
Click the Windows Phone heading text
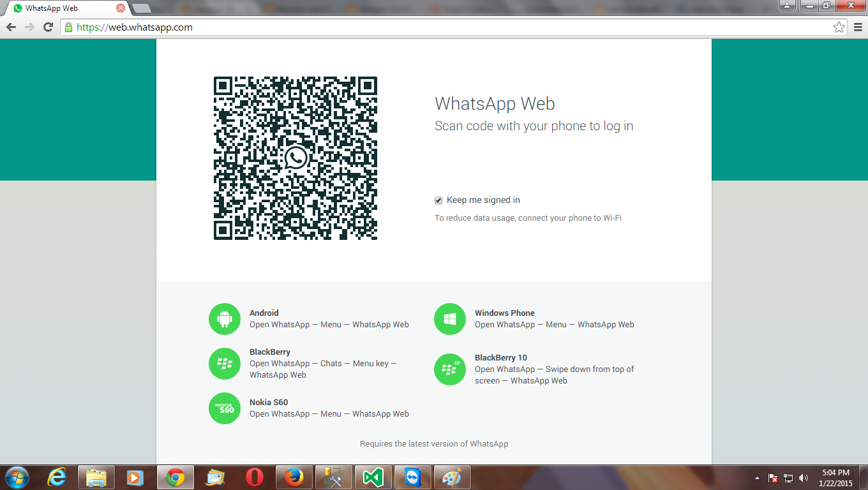pos(505,313)
